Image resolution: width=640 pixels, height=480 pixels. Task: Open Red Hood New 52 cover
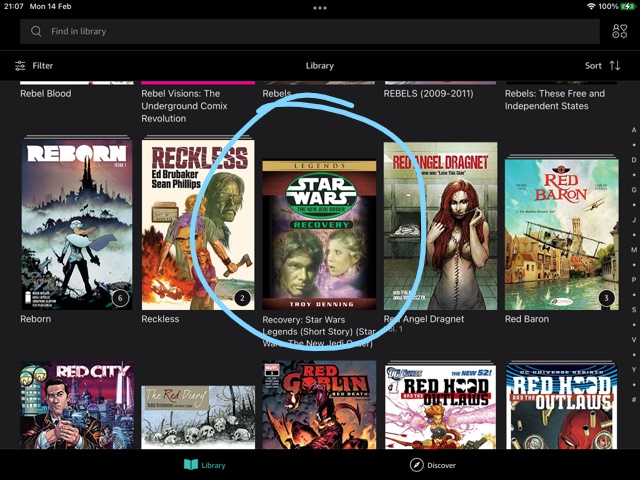click(x=440, y=407)
